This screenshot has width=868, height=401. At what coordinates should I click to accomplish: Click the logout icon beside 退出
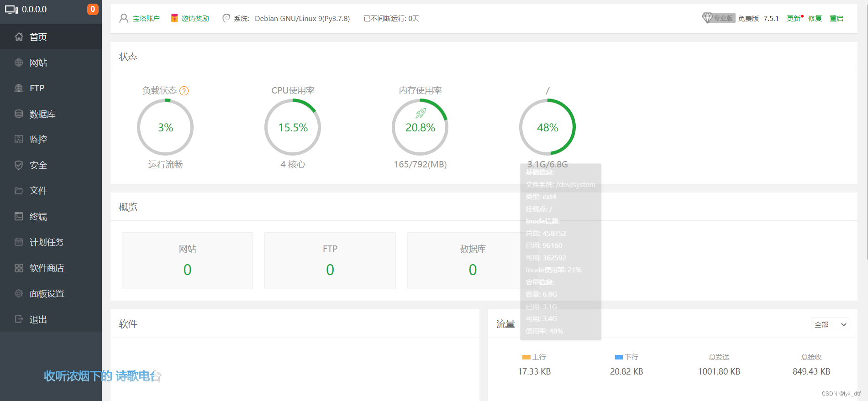pyautogui.click(x=19, y=319)
